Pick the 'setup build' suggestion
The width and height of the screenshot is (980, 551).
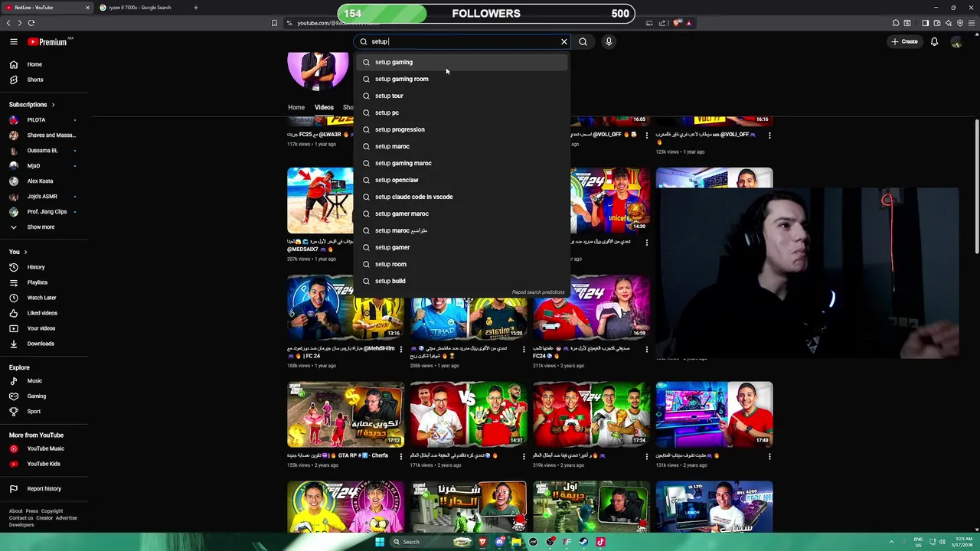(462, 281)
